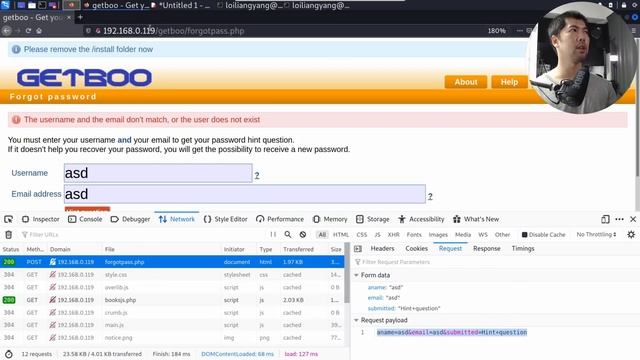Select the Network panel tab
The height and width of the screenshot is (360, 640).
coord(177,219)
